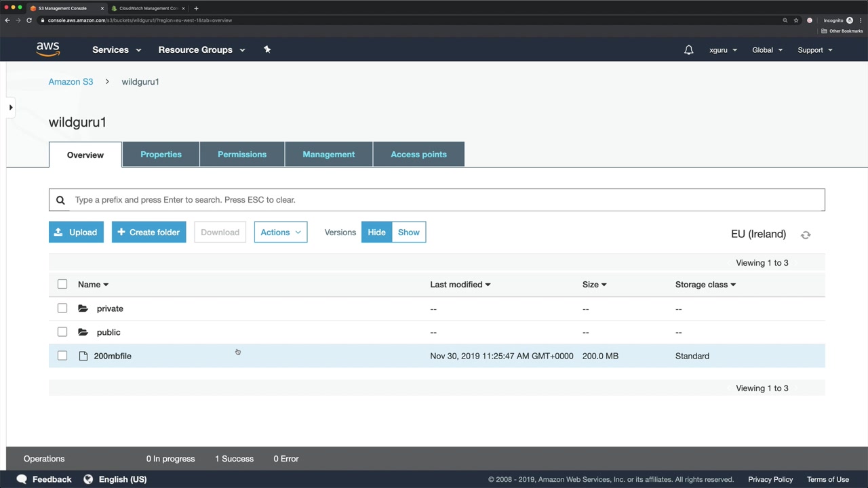868x488 pixels.
Task: Sort by the Last modified column
Action: pos(460,285)
